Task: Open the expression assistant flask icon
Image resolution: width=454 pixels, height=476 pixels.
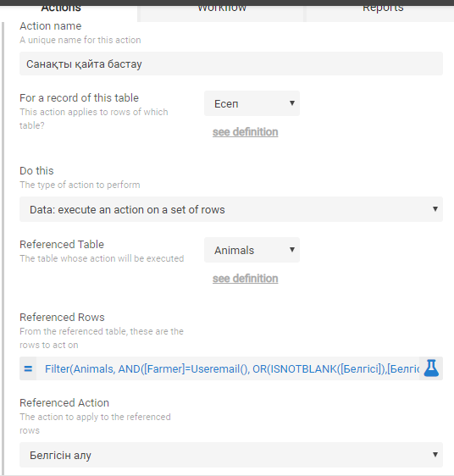Action: coord(431,368)
